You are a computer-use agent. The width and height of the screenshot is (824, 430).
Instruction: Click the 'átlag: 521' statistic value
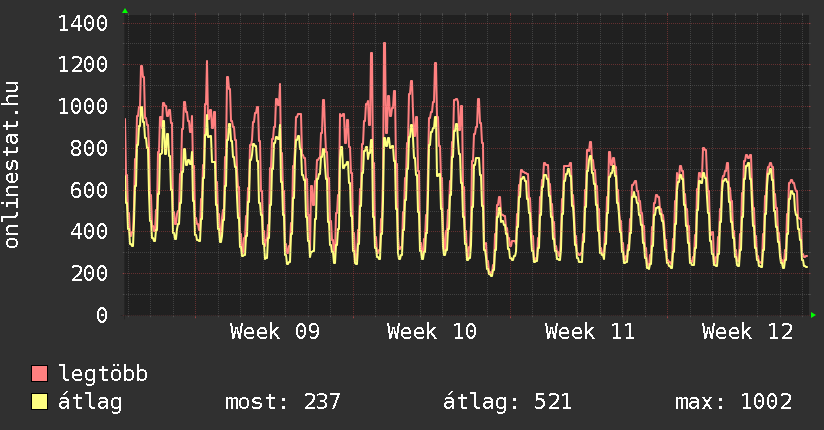tap(507, 402)
